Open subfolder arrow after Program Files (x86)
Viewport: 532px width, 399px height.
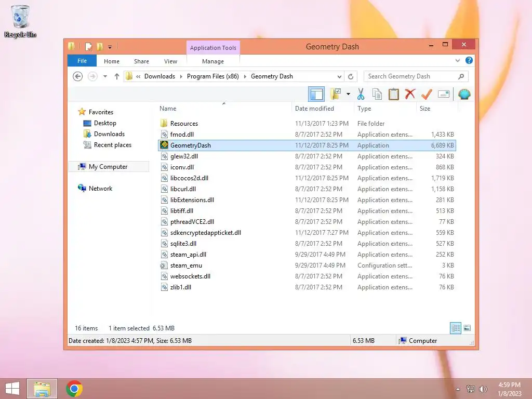(x=245, y=76)
